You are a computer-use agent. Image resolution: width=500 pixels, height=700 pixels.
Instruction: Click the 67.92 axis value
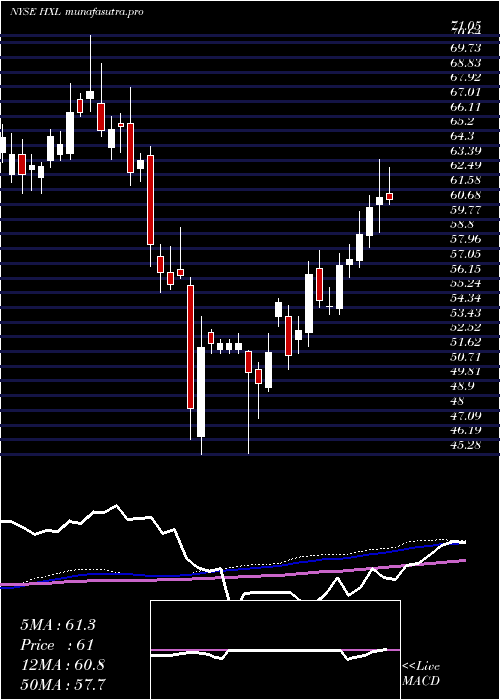(x=466, y=77)
